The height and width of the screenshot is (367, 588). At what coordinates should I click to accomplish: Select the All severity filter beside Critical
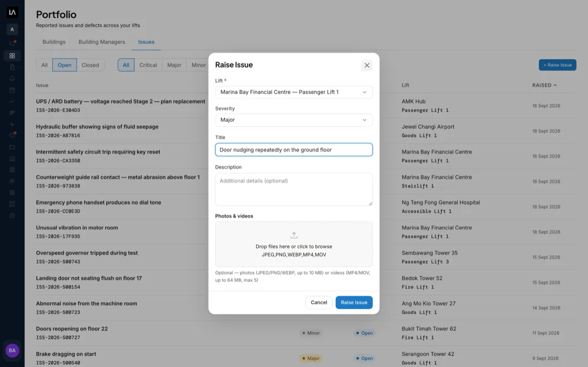coord(126,65)
